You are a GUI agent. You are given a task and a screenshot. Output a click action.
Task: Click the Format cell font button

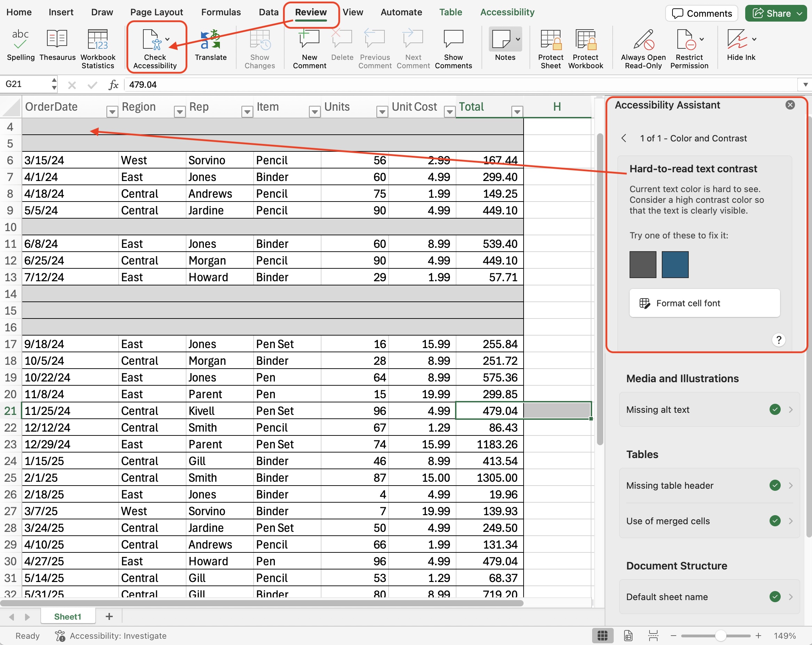coord(704,303)
